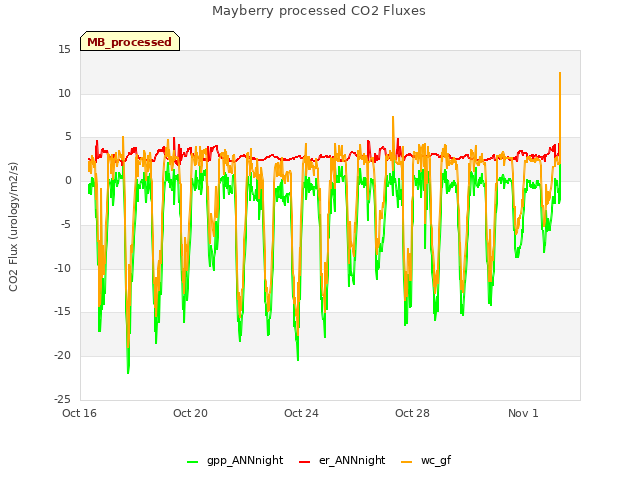Click the Oct 20 x-axis label
This screenshot has height=480, width=640.
(190, 413)
